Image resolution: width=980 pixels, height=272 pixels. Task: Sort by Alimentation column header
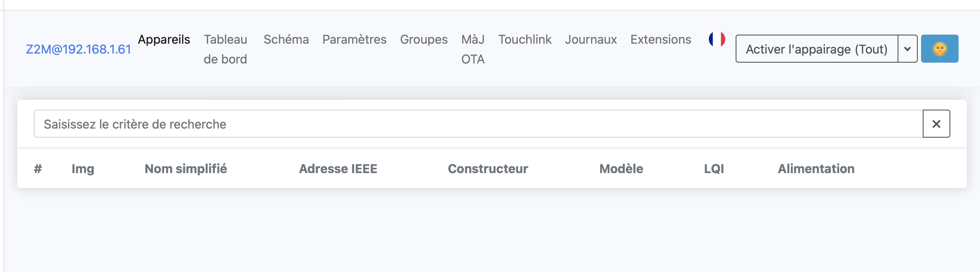816,169
